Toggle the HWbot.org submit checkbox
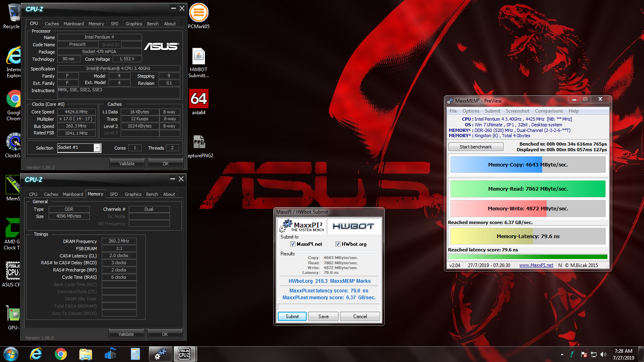 click(x=338, y=244)
